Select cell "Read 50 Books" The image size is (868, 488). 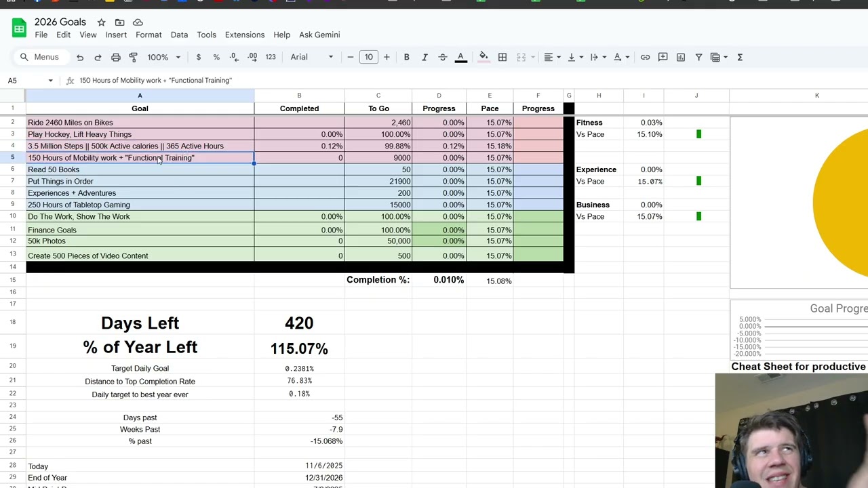[x=140, y=169]
